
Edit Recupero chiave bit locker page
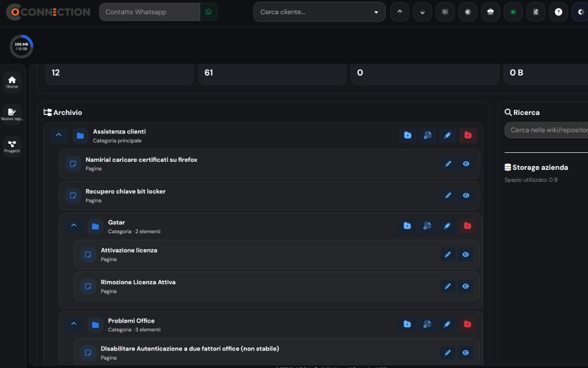pos(448,195)
